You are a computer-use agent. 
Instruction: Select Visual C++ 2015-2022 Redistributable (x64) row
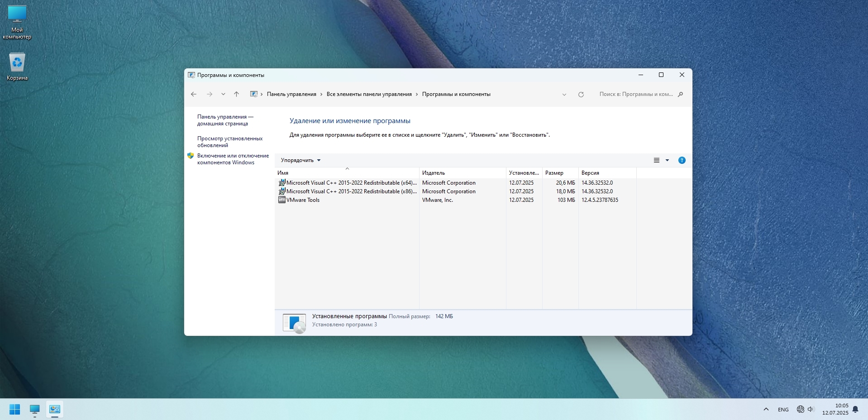coord(456,183)
